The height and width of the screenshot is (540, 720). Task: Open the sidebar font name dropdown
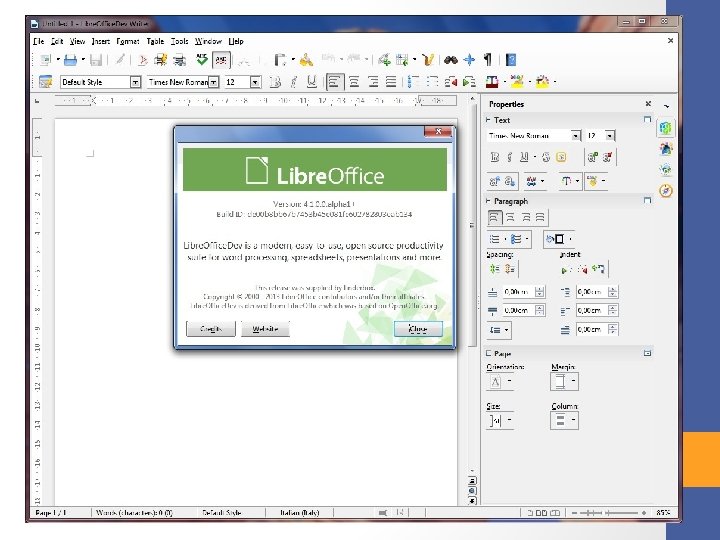575,135
